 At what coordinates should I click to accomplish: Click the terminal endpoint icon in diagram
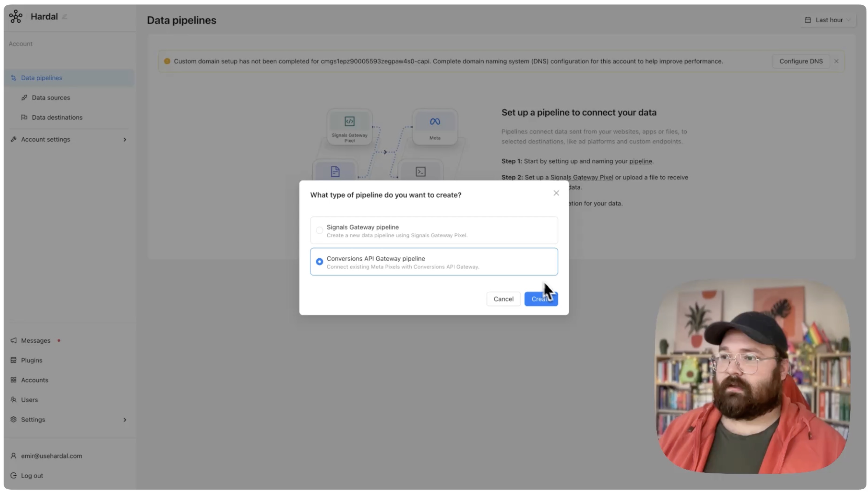420,172
